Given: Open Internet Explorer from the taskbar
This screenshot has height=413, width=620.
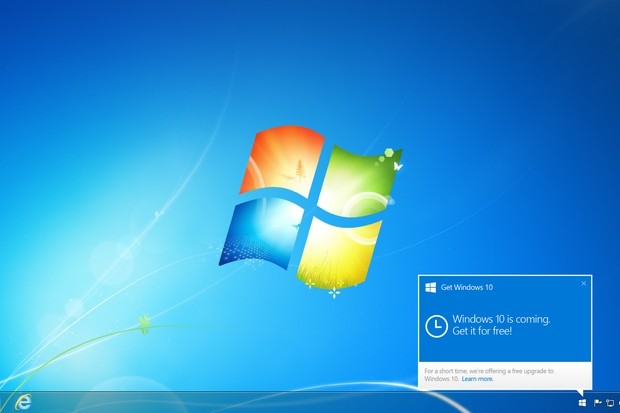Looking at the screenshot, I should point(24,402).
